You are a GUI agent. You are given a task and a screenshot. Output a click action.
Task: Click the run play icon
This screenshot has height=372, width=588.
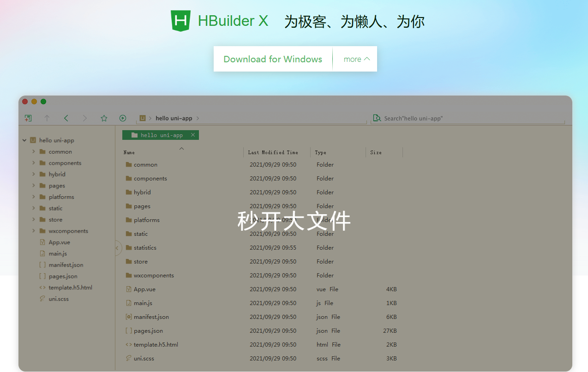(123, 118)
